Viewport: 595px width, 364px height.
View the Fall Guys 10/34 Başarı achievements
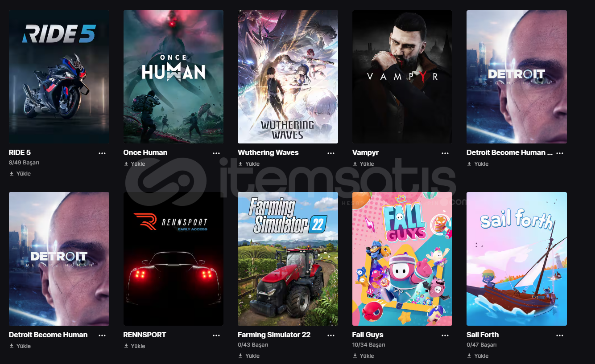pos(369,345)
